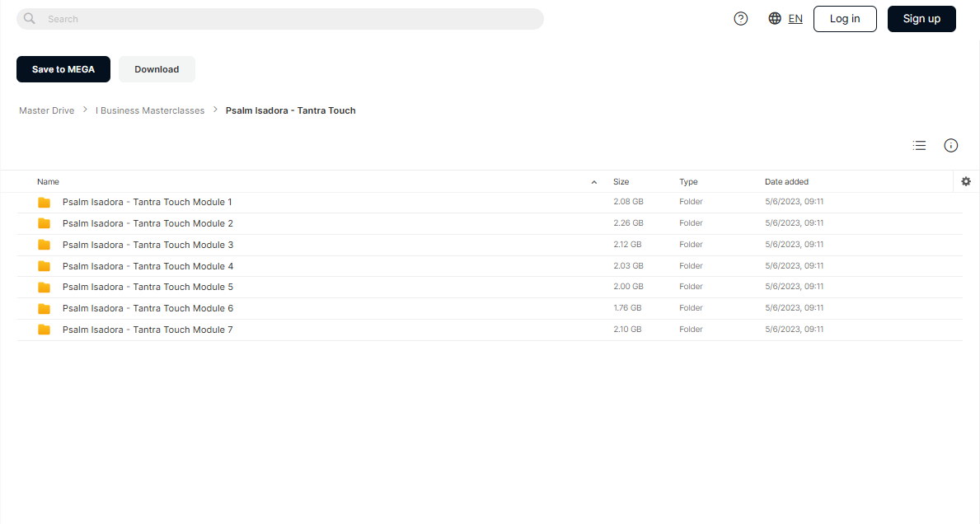Go to Master Drive breadcrumb
This screenshot has width=980, height=524.
click(x=46, y=110)
